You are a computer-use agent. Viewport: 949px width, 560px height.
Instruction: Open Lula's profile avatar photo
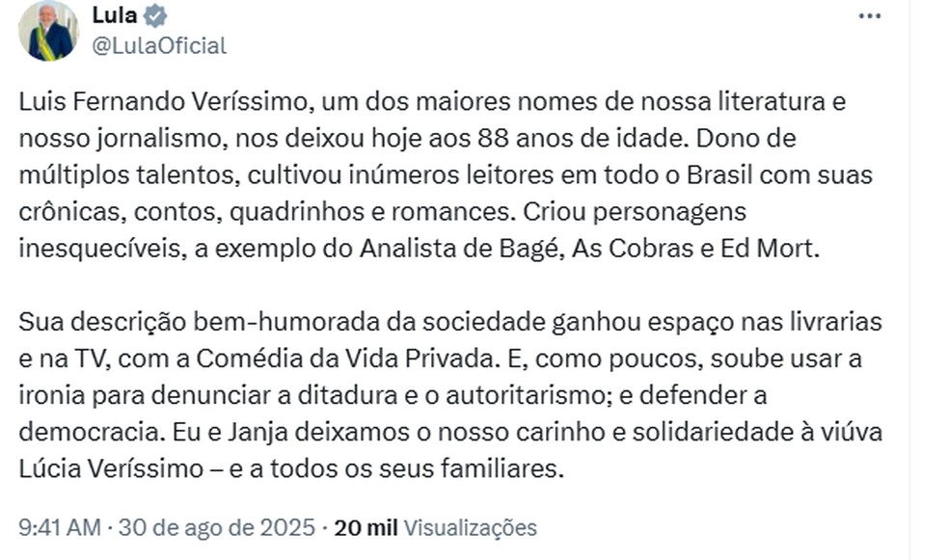(48, 30)
